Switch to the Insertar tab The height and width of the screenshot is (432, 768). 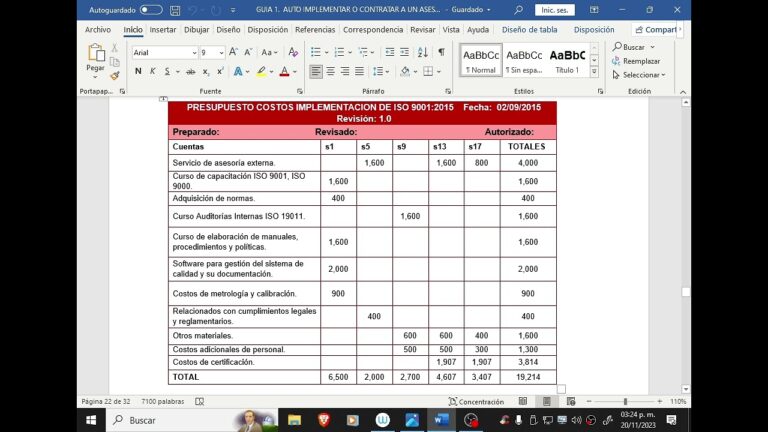(x=163, y=29)
